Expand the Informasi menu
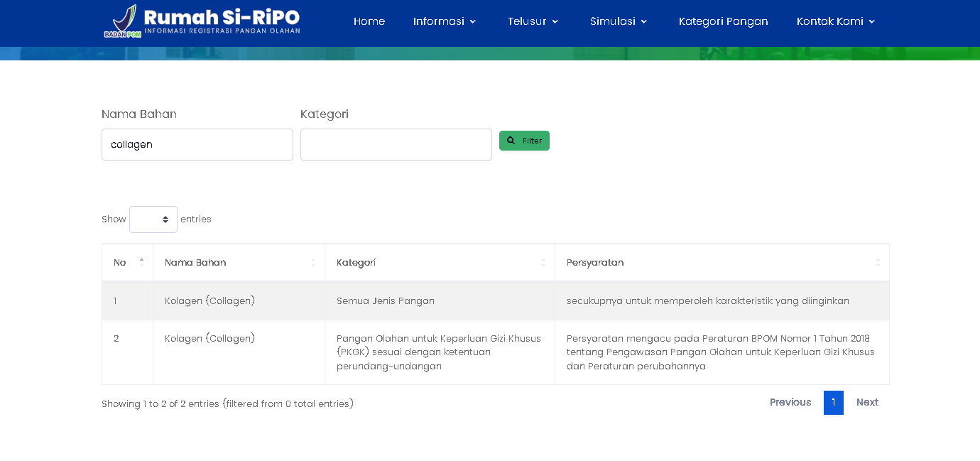980x461 pixels. tap(445, 21)
